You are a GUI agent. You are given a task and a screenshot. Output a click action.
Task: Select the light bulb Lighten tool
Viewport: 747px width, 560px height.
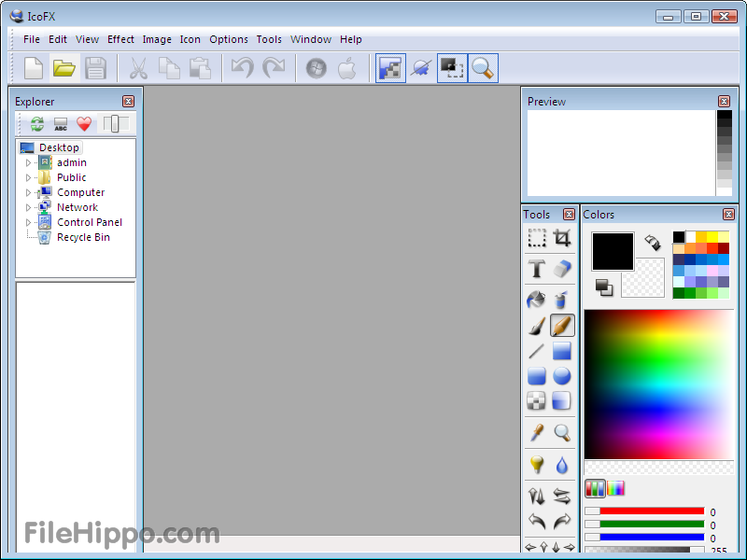coord(537,464)
